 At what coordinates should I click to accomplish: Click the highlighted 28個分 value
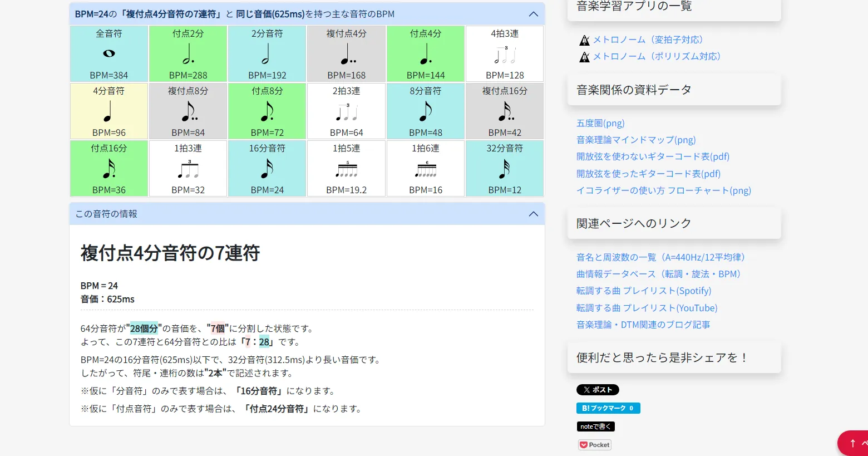[x=144, y=328]
